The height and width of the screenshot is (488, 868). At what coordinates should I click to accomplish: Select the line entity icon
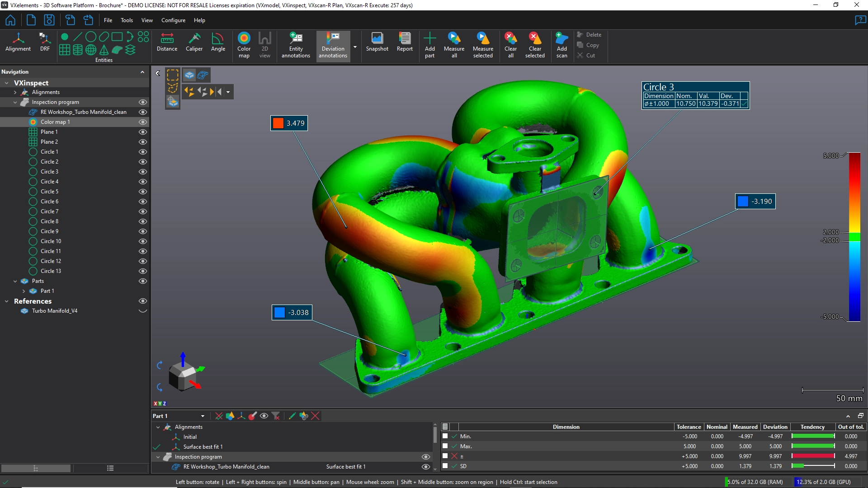pyautogui.click(x=78, y=37)
